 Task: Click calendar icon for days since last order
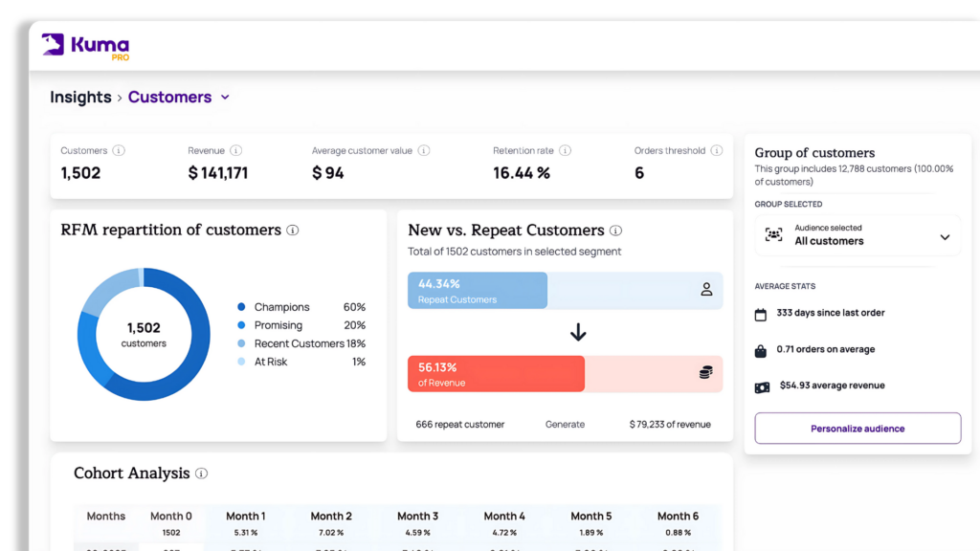click(761, 314)
